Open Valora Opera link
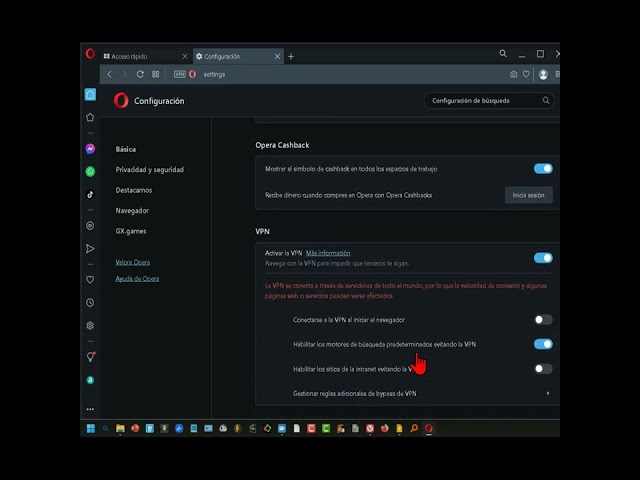Viewport: 640px width, 480px height. click(133, 262)
